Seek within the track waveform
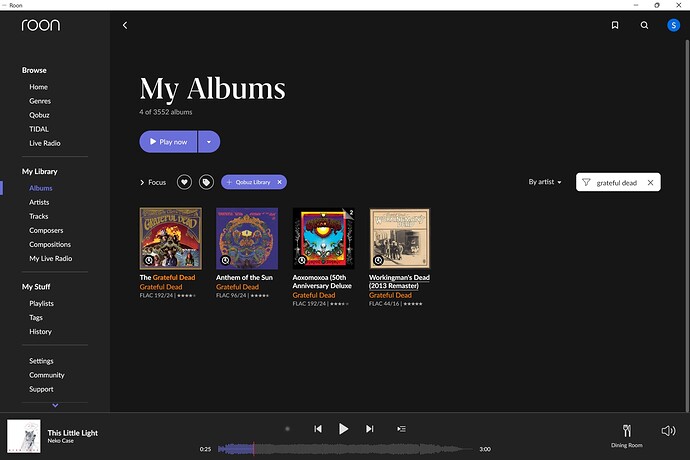Viewport: 690px width, 460px height. tap(345, 449)
